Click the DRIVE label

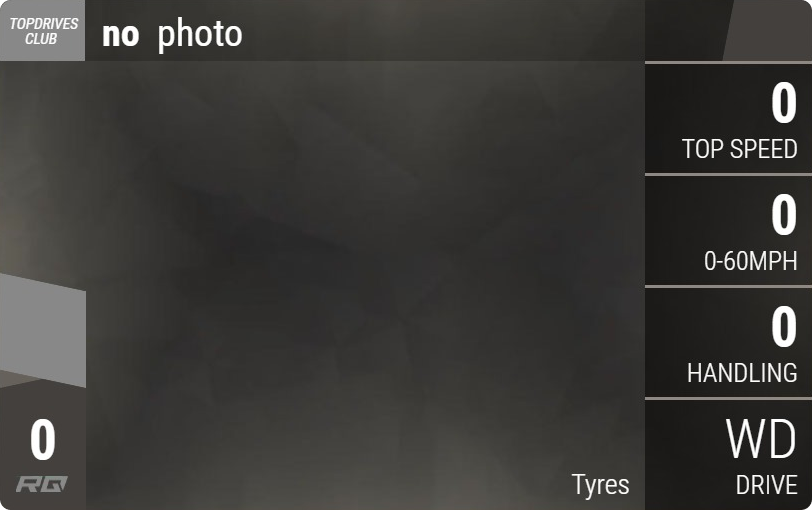click(x=766, y=485)
